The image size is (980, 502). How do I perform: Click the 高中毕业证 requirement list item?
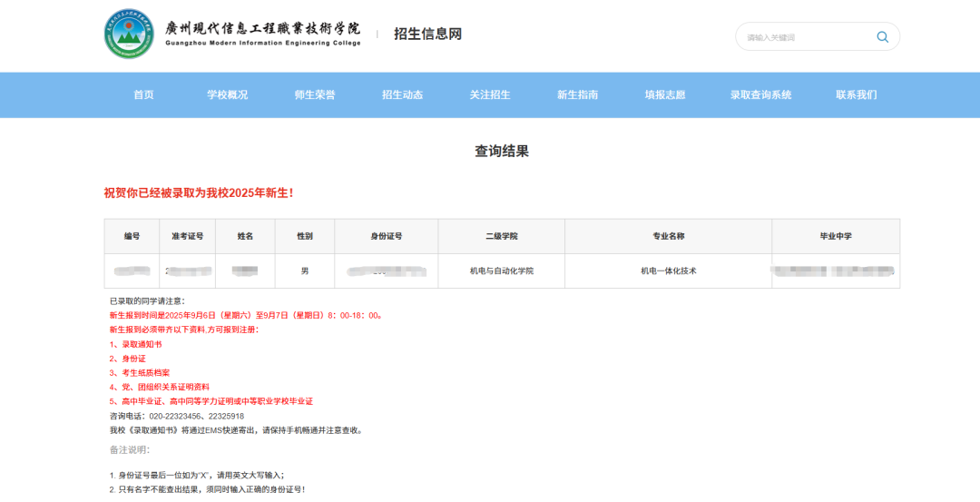(x=211, y=402)
